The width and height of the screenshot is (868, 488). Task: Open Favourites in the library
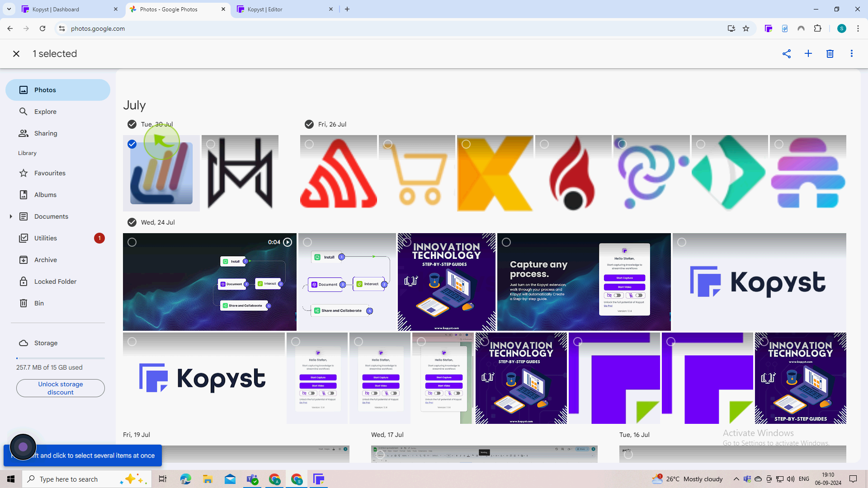point(58,173)
